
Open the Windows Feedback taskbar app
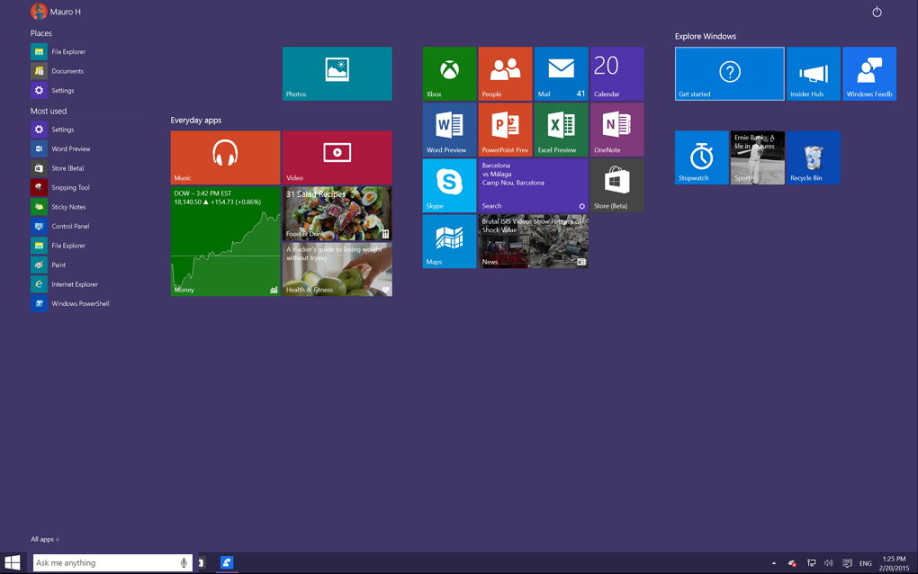pos(227,563)
